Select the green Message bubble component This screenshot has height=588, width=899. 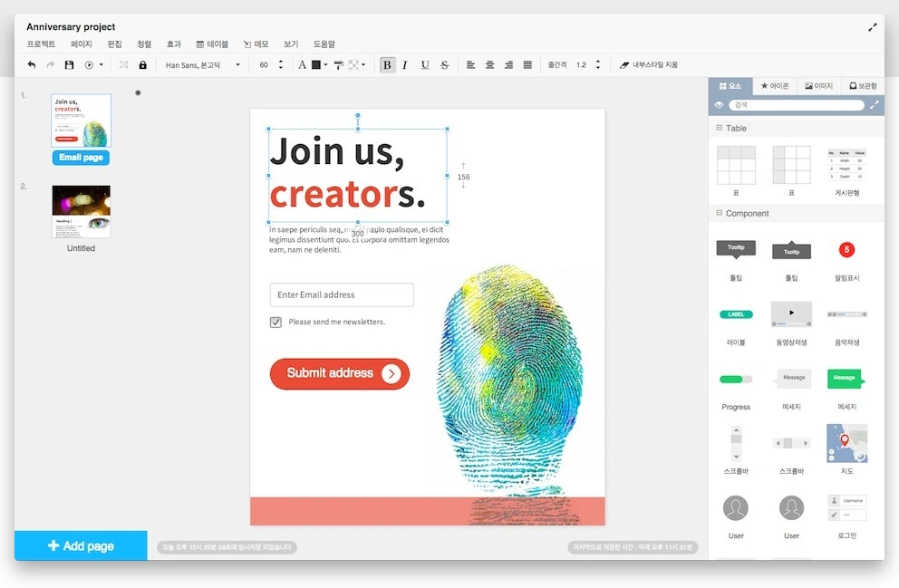point(846,379)
